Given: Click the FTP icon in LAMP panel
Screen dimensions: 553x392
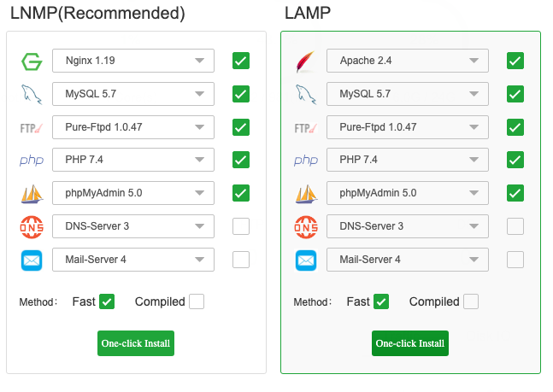Looking at the screenshot, I should click(x=306, y=127).
